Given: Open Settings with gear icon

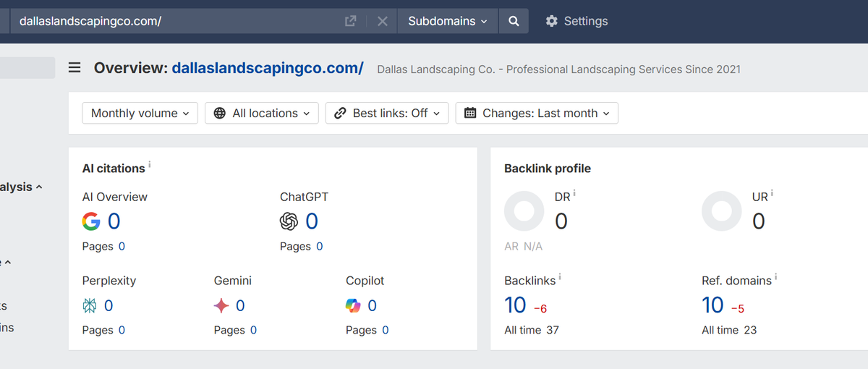Looking at the screenshot, I should pyautogui.click(x=576, y=21).
